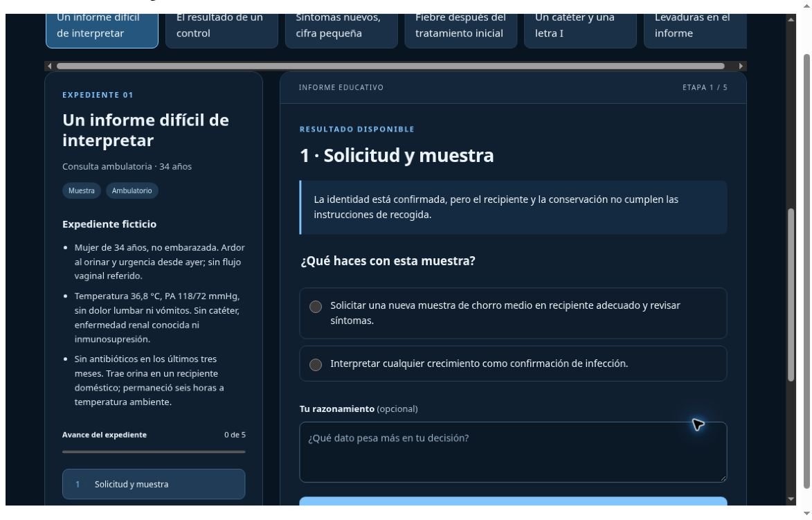This screenshot has width=812, height=520.
Task: Click the "La identidad está confirmada" info box
Action: (x=513, y=207)
